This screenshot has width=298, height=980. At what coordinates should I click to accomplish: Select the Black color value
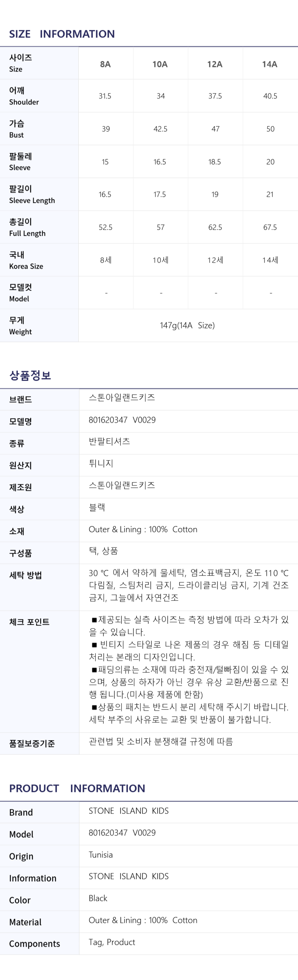[x=98, y=898]
